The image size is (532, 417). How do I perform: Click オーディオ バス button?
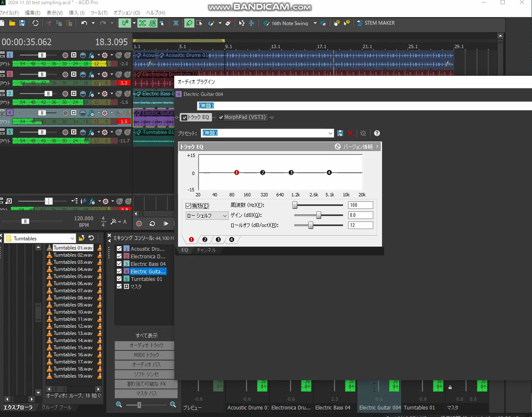[x=146, y=364]
